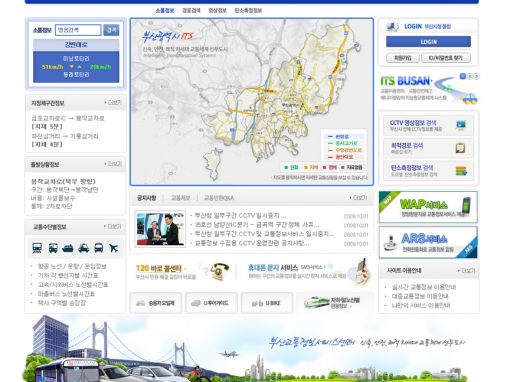Expand 더보기 in the 공지사항 news panel
The image size is (510, 382).
coord(358,198)
